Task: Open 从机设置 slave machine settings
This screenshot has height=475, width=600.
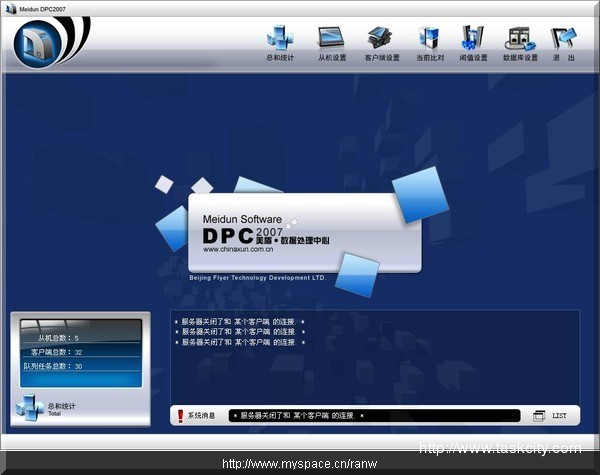Action: pyautogui.click(x=332, y=40)
